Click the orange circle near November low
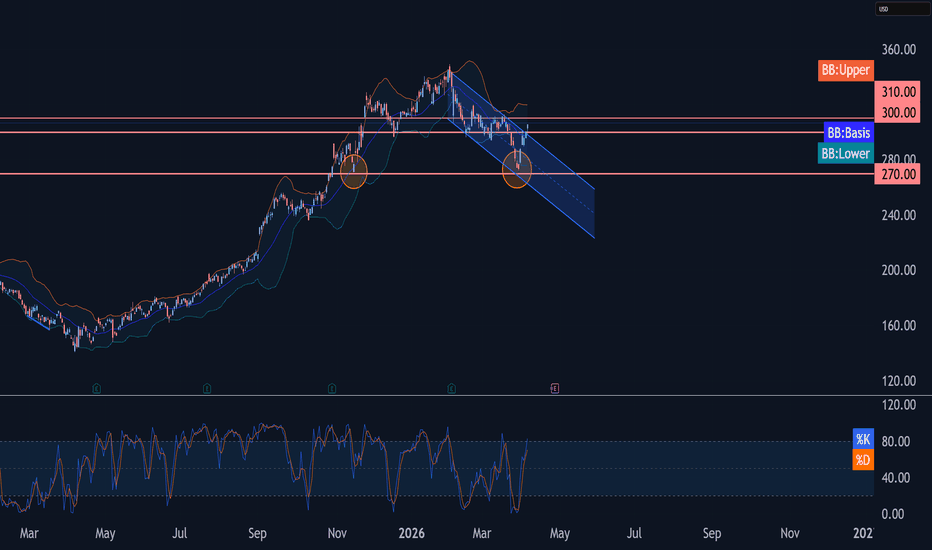Viewport: 932px width, 550px height. click(x=354, y=172)
